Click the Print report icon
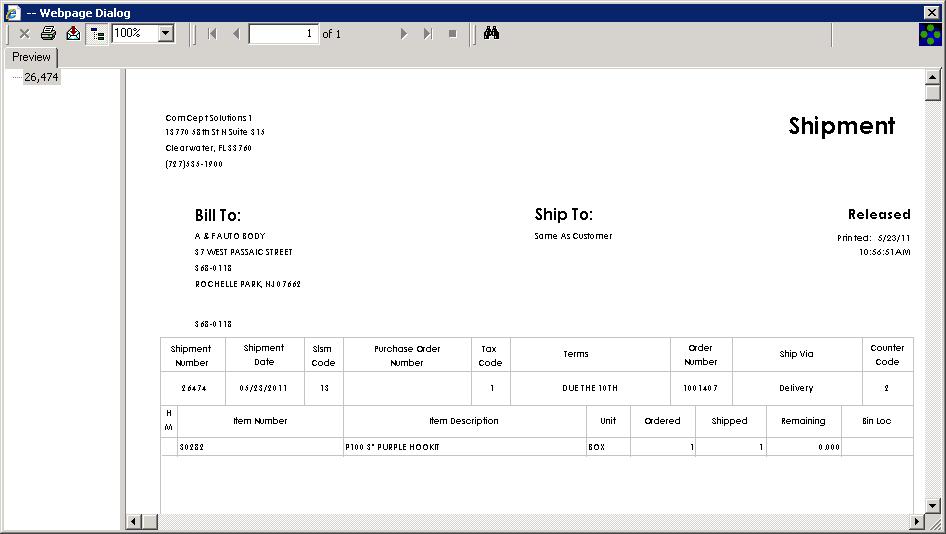946x534 pixels. click(x=48, y=33)
